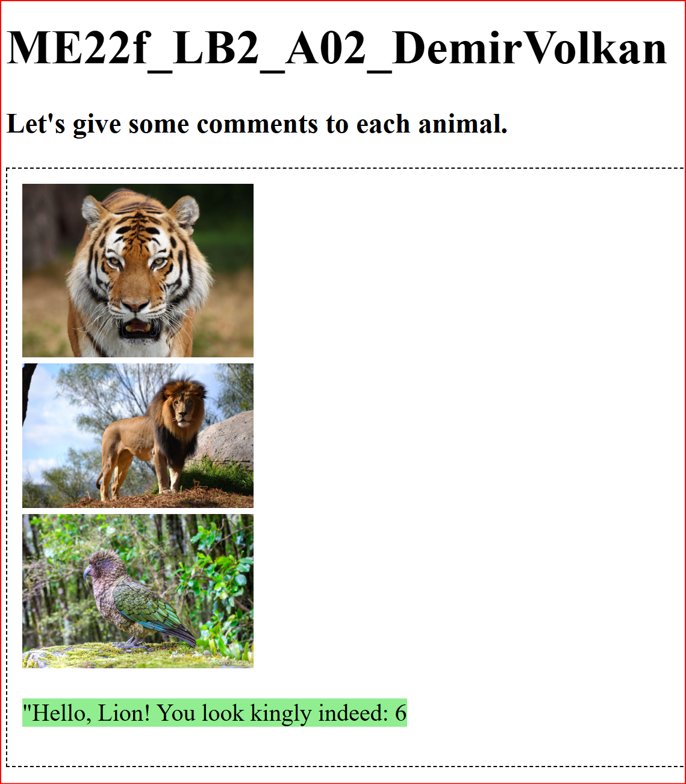Click the tiger photo

[138, 271]
